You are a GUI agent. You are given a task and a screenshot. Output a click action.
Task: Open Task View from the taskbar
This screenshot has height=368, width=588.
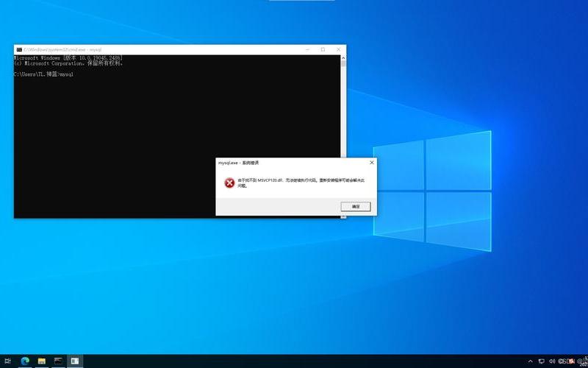pos(7,361)
